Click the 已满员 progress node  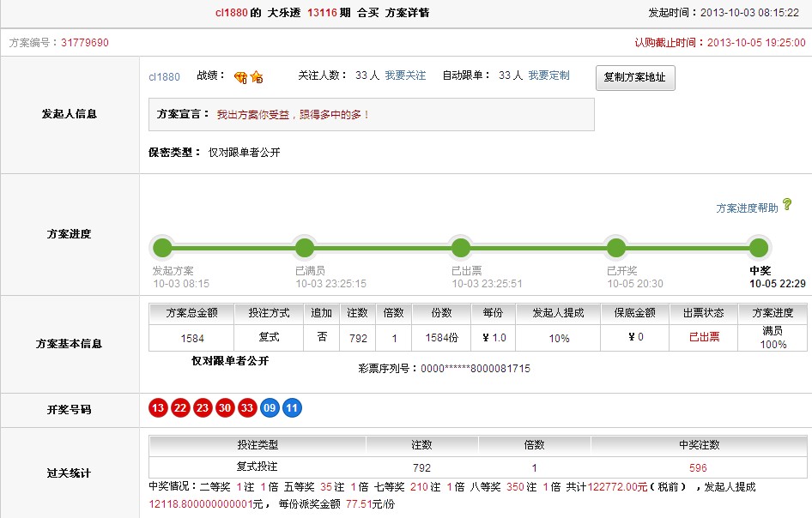coord(305,248)
